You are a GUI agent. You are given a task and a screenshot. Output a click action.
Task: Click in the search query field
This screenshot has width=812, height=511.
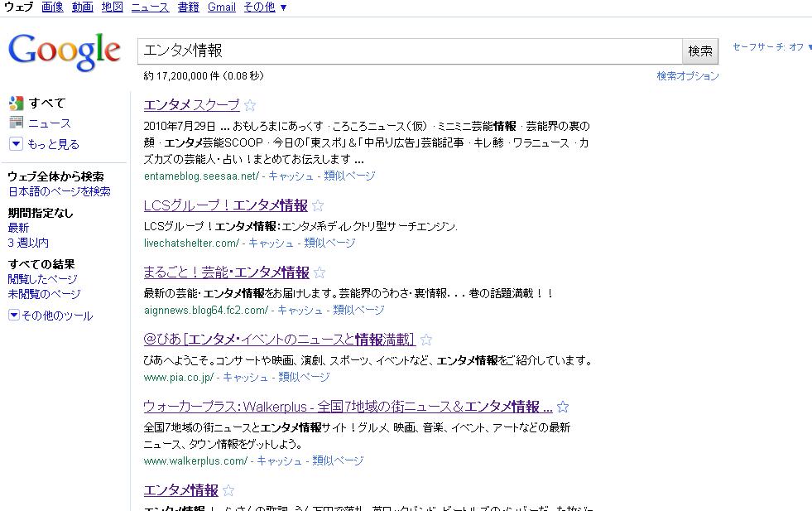[410, 51]
